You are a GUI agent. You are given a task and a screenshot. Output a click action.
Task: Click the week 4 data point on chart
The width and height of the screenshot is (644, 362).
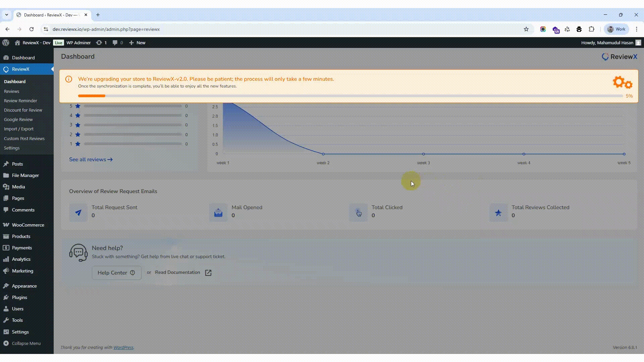[524, 154]
